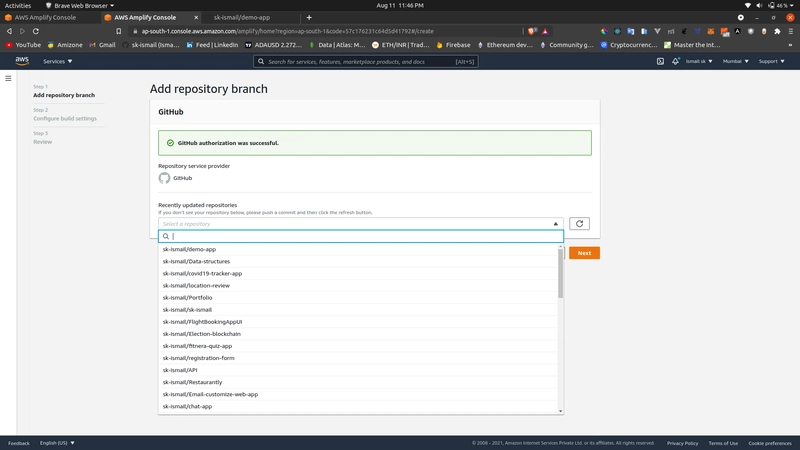Open the AWS hamburger side menu
The height and width of the screenshot is (450, 800).
pos(8,78)
